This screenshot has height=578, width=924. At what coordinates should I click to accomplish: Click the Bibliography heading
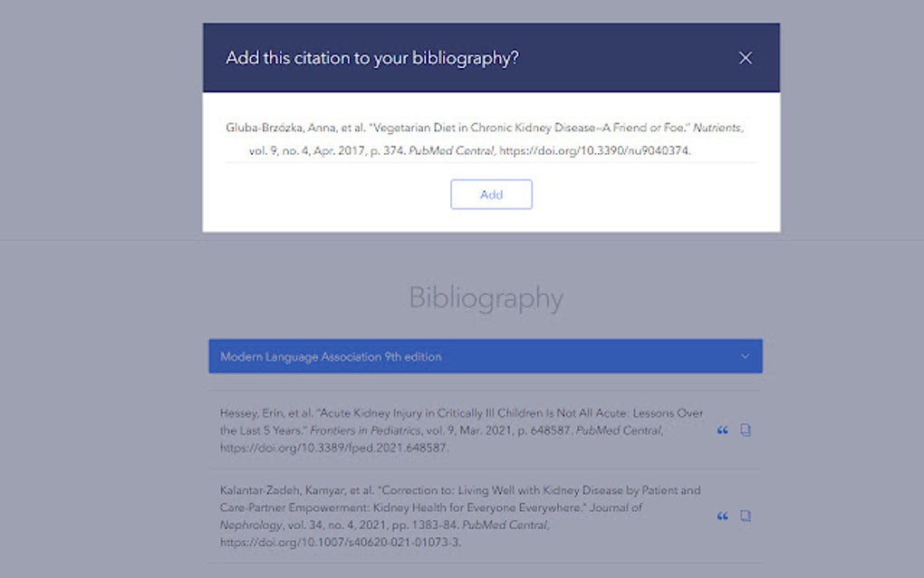(486, 297)
